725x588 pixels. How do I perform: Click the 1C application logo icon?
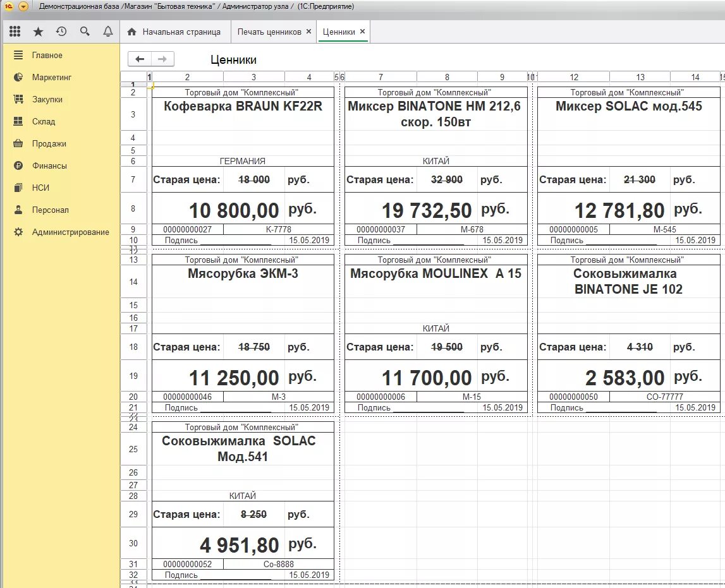click(x=8, y=6)
